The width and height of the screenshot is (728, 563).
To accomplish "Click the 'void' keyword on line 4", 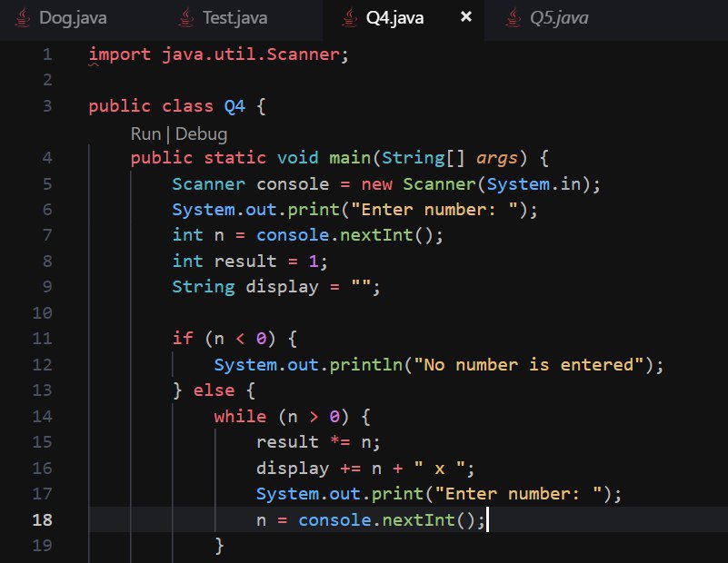I will (297, 158).
